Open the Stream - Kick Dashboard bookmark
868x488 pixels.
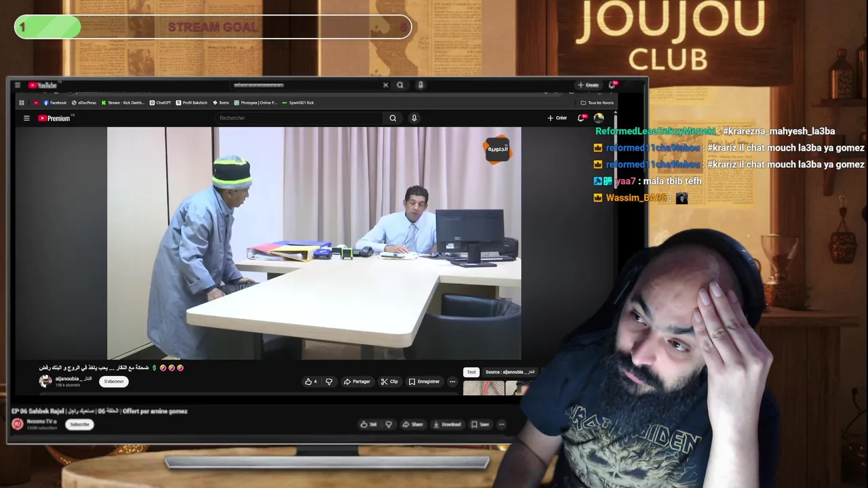123,102
